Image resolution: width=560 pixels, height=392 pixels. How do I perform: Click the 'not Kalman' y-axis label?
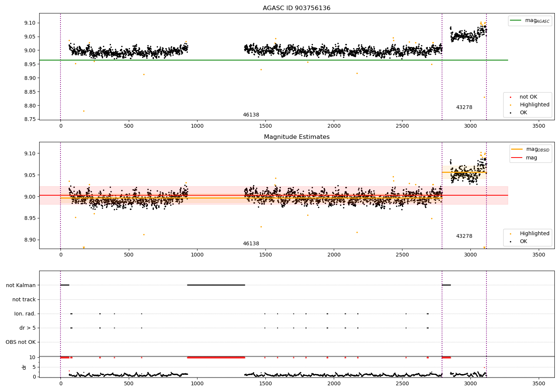(x=21, y=285)
